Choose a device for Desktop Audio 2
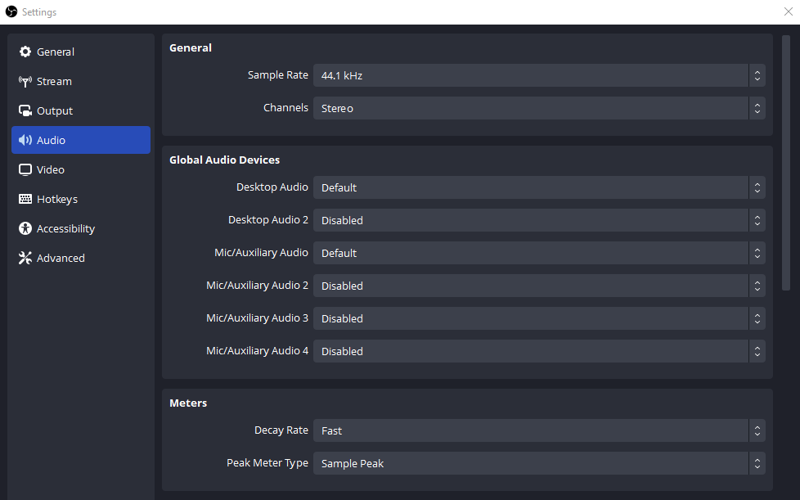This screenshot has height=500, width=800. 539,220
